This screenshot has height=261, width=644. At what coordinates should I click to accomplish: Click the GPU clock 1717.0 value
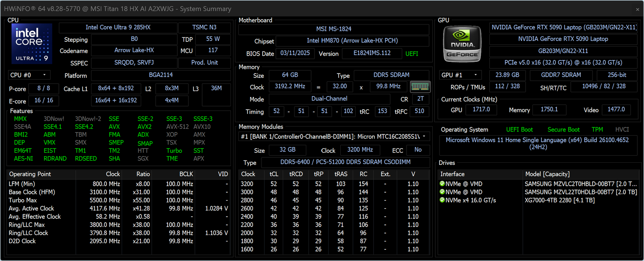click(481, 110)
